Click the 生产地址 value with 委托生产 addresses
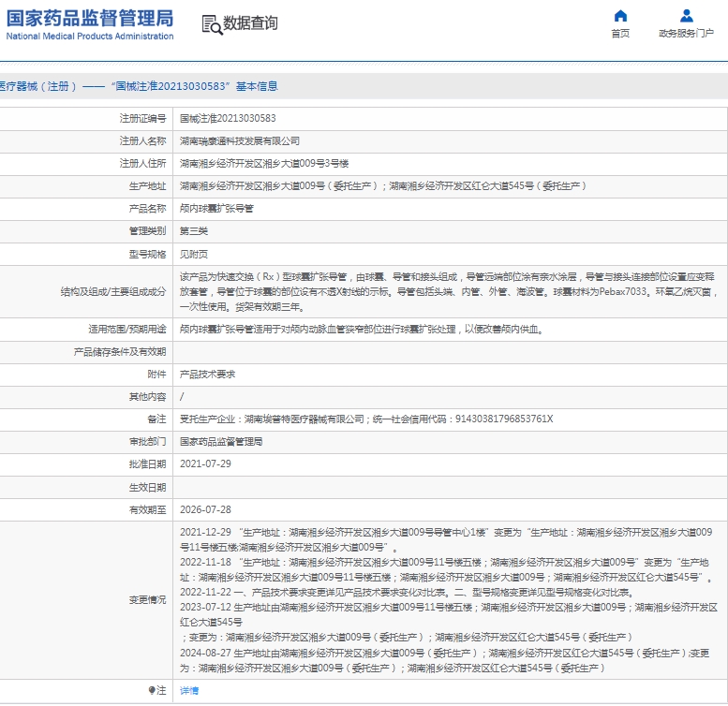This screenshot has width=728, height=706. 383,186
